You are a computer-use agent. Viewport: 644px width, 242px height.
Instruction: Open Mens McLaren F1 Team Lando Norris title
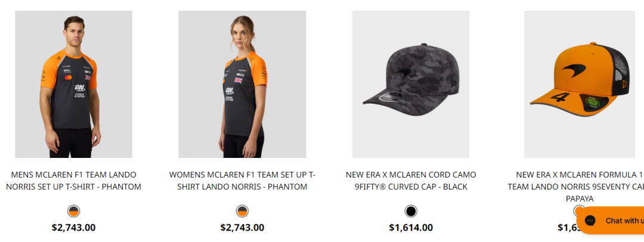tap(73, 181)
